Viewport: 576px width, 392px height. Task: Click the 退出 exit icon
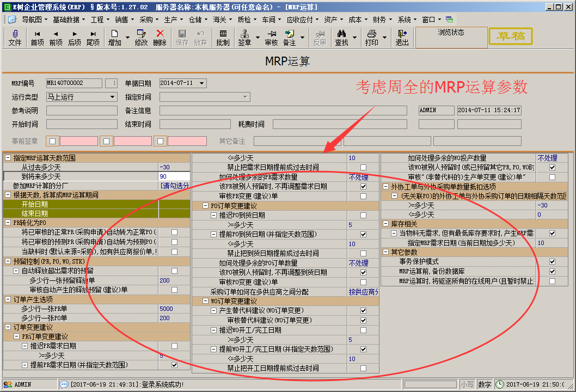pyautogui.click(x=402, y=34)
